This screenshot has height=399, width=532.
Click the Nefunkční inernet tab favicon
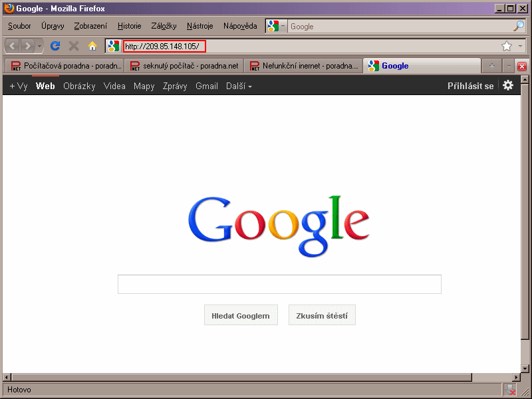point(255,66)
